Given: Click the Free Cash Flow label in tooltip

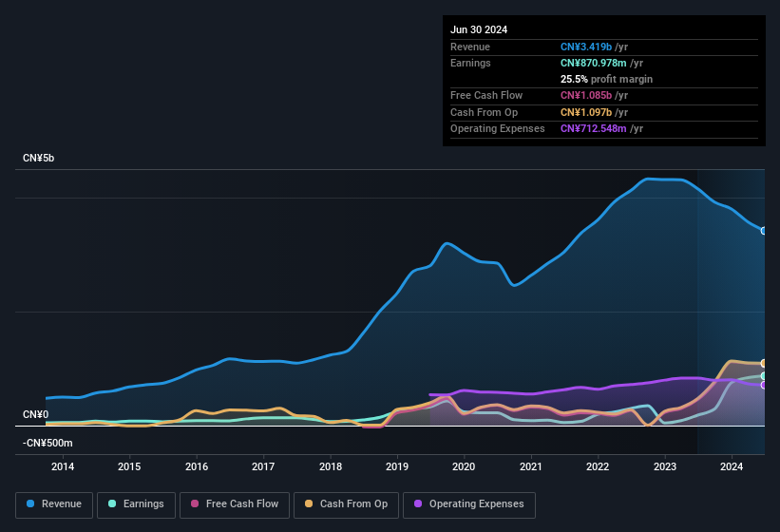Looking at the screenshot, I should click(x=486, y=95).
